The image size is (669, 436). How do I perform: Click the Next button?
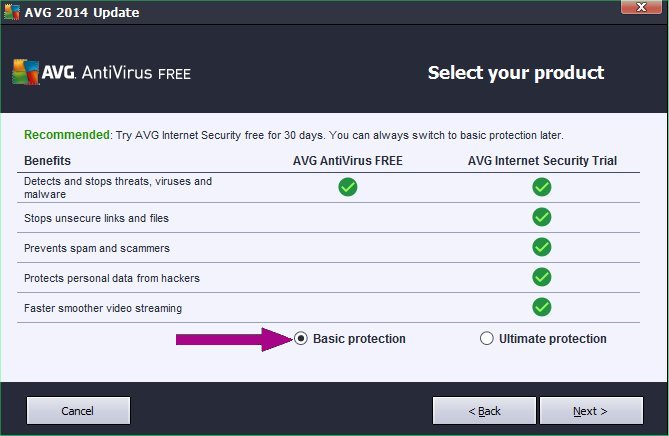pyautogui.click(x=591, y=411)
